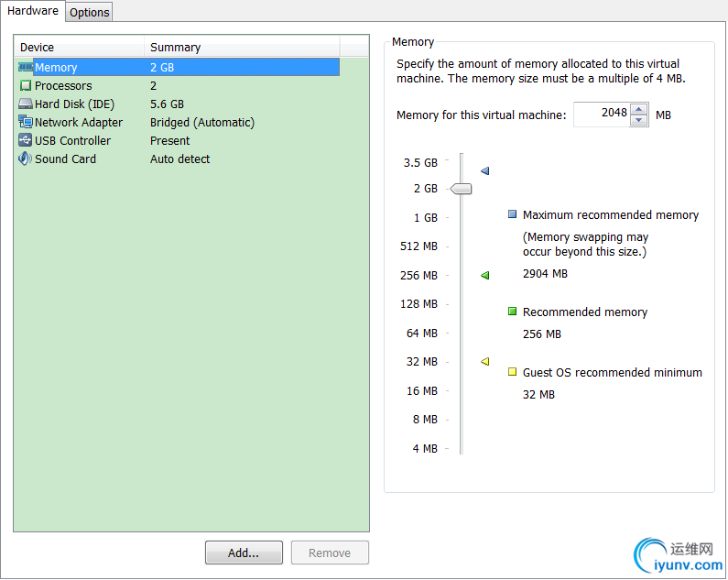
Task: Switch to the Options tab
Action: click(x=89, y=12)
